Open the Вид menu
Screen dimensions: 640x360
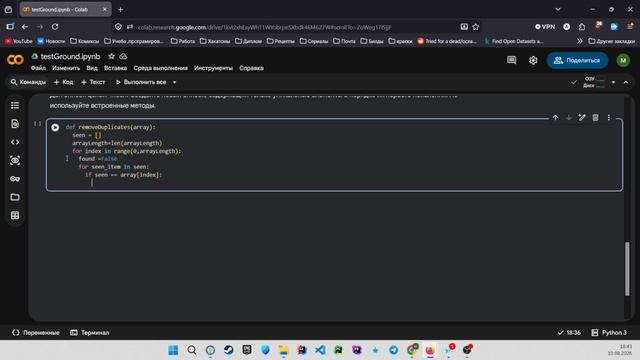click(92, 68)
